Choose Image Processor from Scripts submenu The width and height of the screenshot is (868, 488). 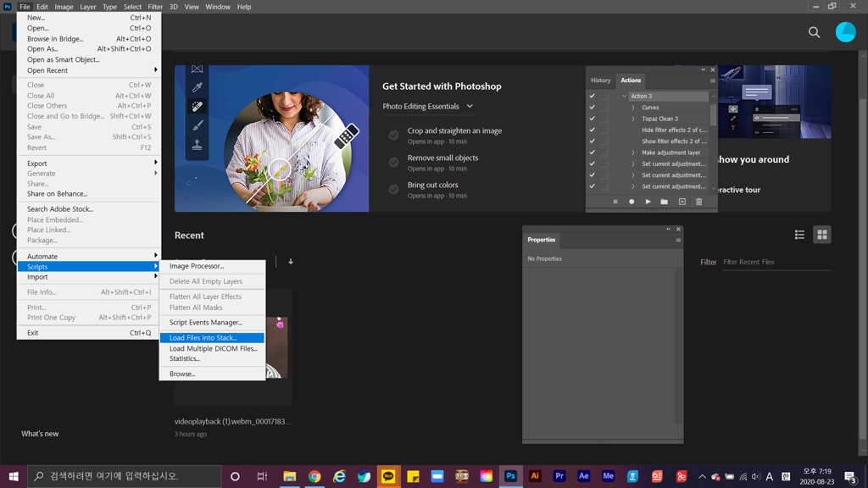(x=212, y=266)
